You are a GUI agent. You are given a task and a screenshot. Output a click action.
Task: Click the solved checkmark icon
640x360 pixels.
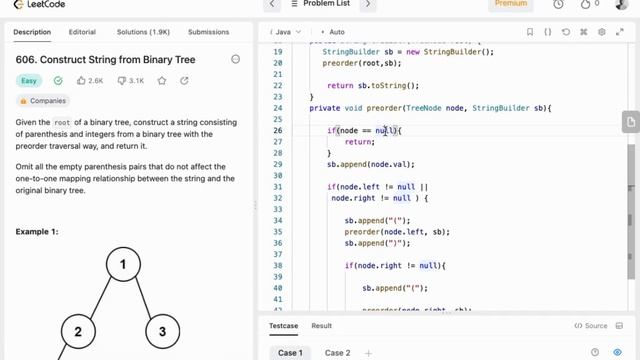58,81
